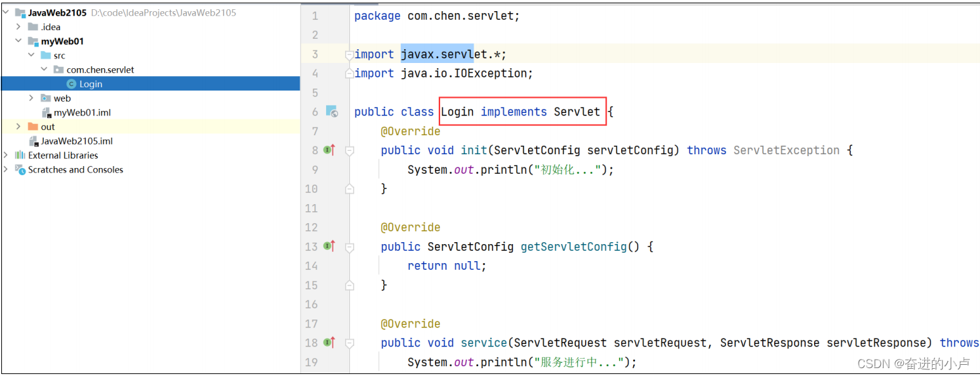Click the "初始化..." string literal
The height and width of the screenshot is (376, 980).
click(x=567, y=170)
